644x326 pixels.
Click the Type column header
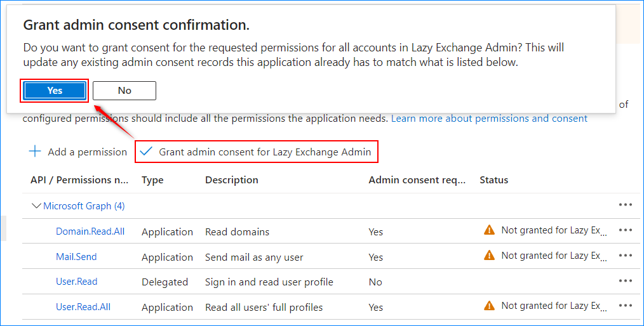coord(152,180)
